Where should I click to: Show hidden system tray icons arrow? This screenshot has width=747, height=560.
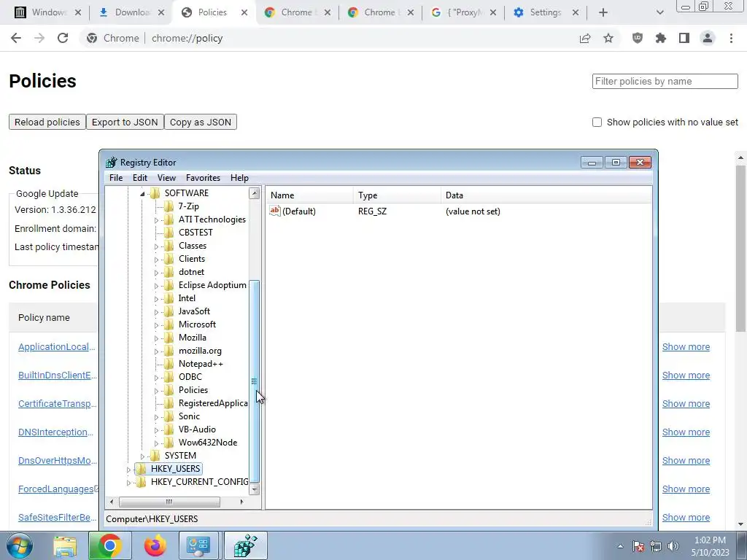tap(620, 546)
